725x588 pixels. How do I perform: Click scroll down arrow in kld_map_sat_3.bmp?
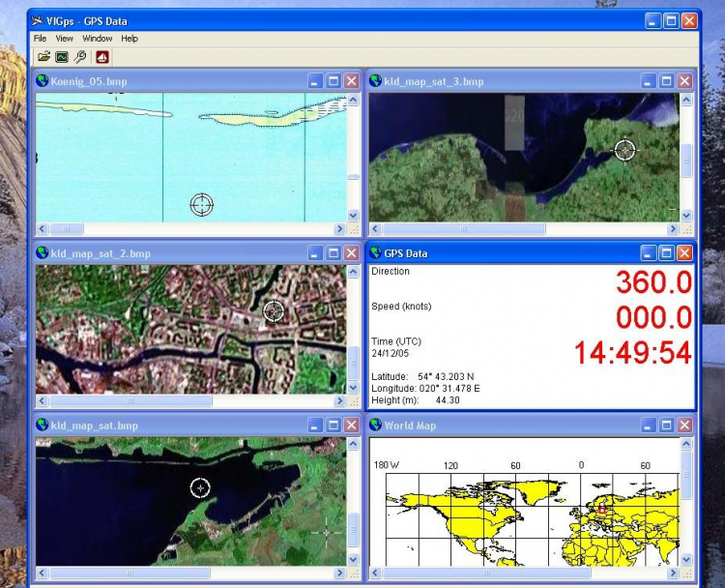686,215
